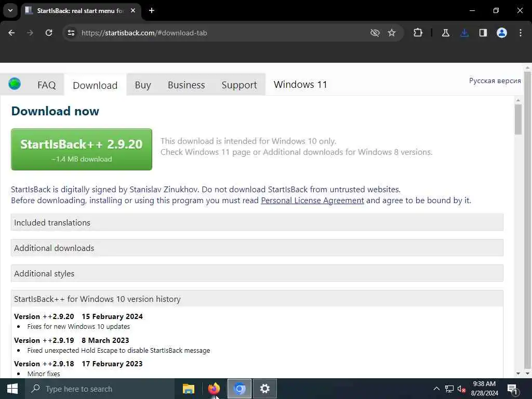The height and width of the screenshot is (399, 532).
Task: Open the Chrome three-dot menu
Action: 521,33
